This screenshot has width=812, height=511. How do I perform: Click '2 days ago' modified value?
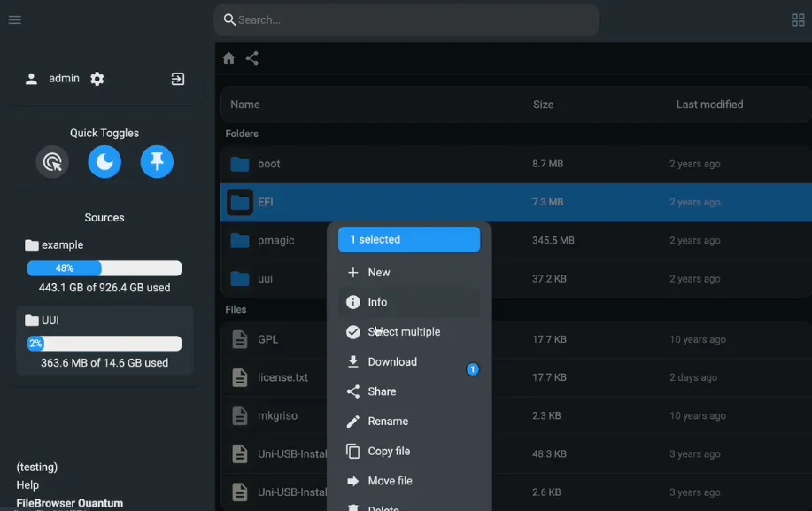point(692,377)
